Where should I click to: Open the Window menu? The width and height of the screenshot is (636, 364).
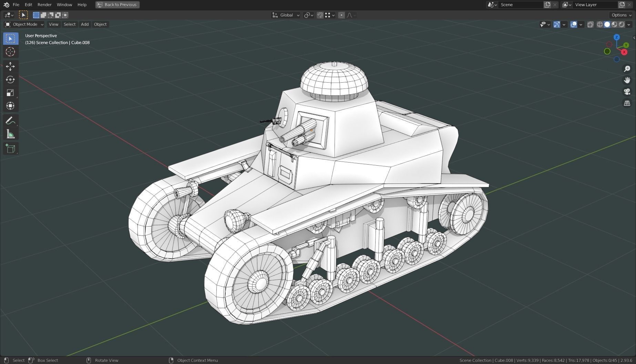[64, 4]
